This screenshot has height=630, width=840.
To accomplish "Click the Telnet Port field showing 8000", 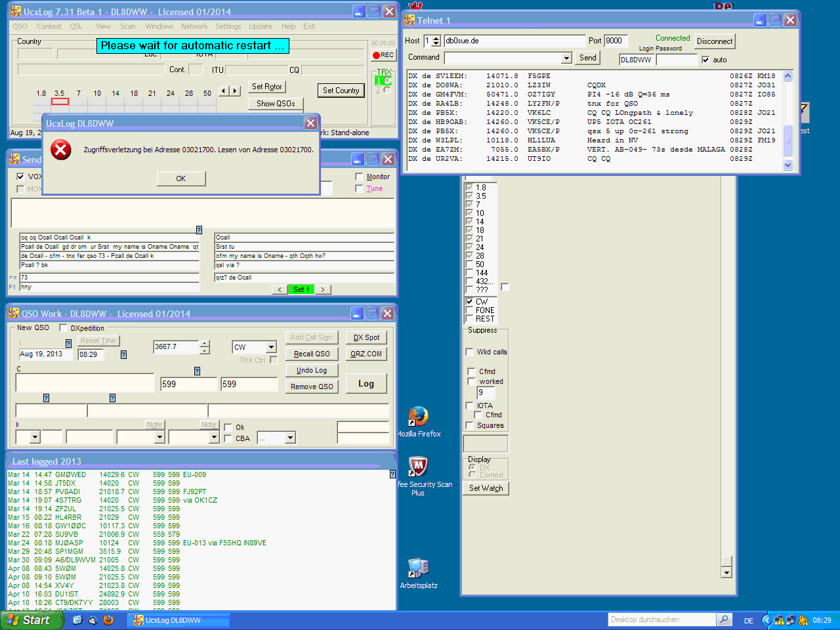I will (x=616, y=41).
